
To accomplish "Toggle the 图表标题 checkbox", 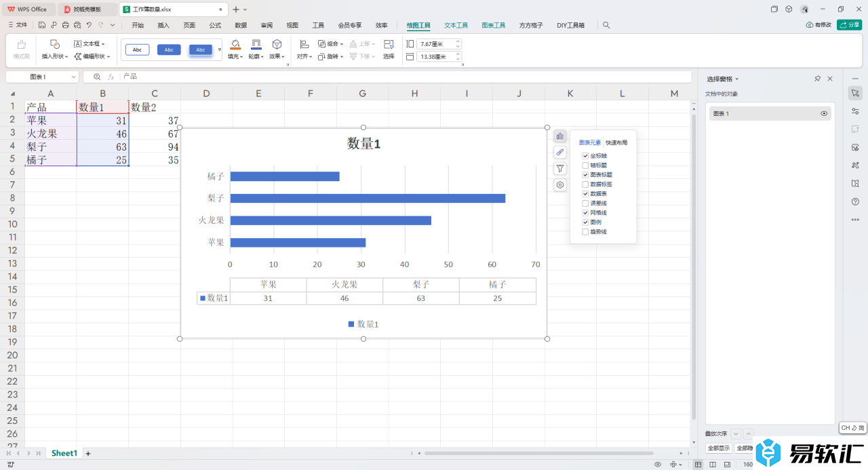I will tap(585, 175).
